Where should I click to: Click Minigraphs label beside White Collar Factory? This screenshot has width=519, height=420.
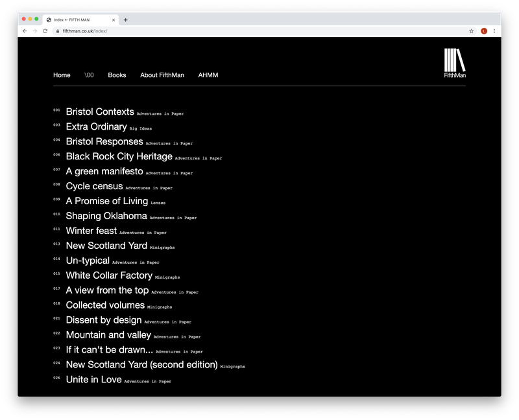[167, 277]
